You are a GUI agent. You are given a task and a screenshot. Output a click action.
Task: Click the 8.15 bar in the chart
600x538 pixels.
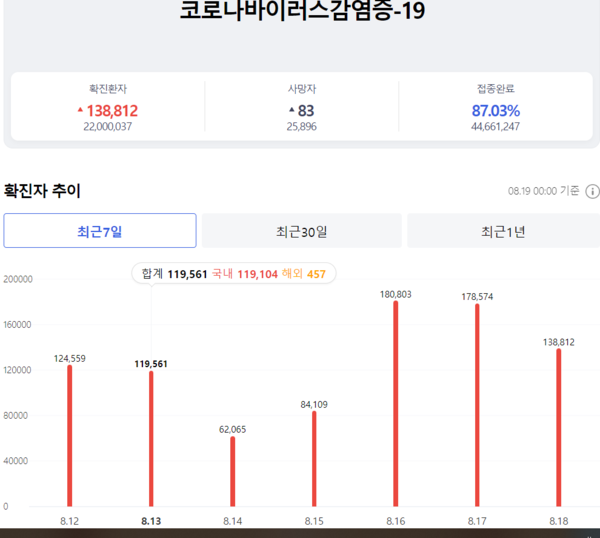pyautogui.click(x=314, y=459)
